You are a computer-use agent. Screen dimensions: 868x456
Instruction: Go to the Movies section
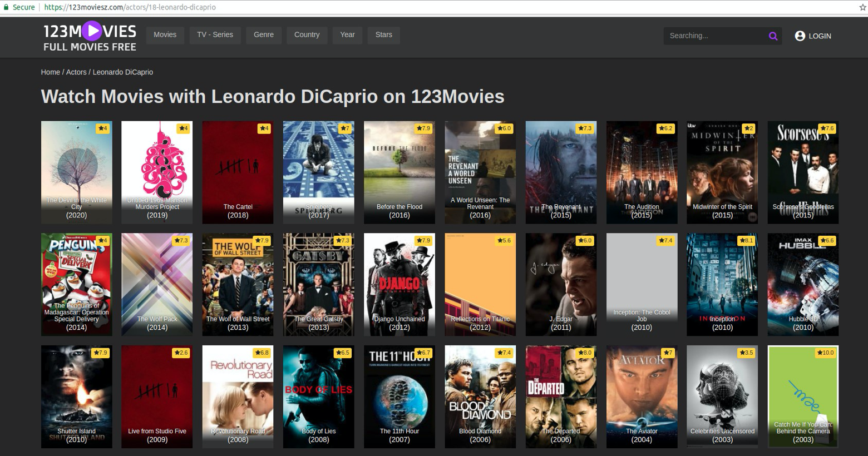coord(165,35)
